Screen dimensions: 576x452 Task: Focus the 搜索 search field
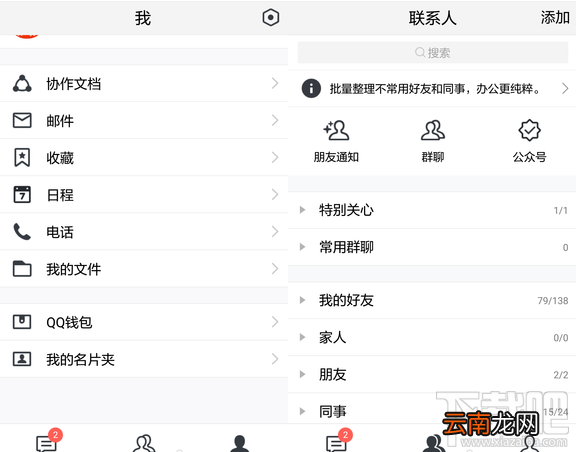click(x=433, y=52)
